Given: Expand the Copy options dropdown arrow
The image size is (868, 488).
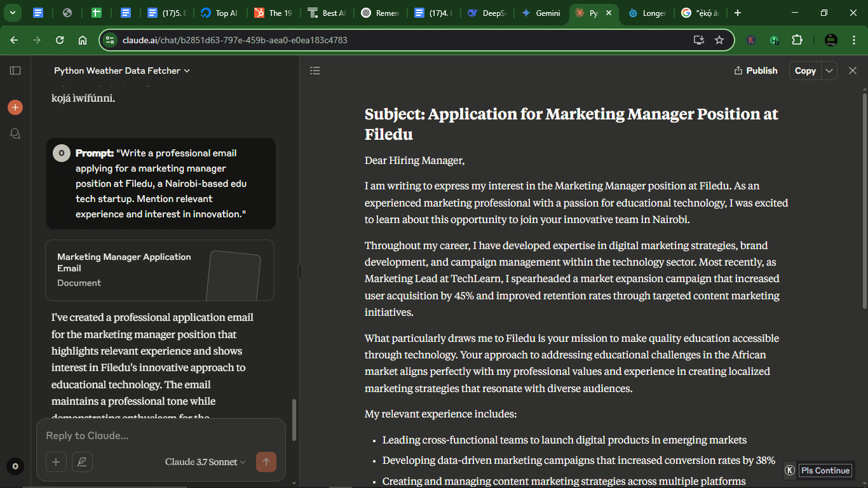Looking at the screenshot, I should coord(829,71).
